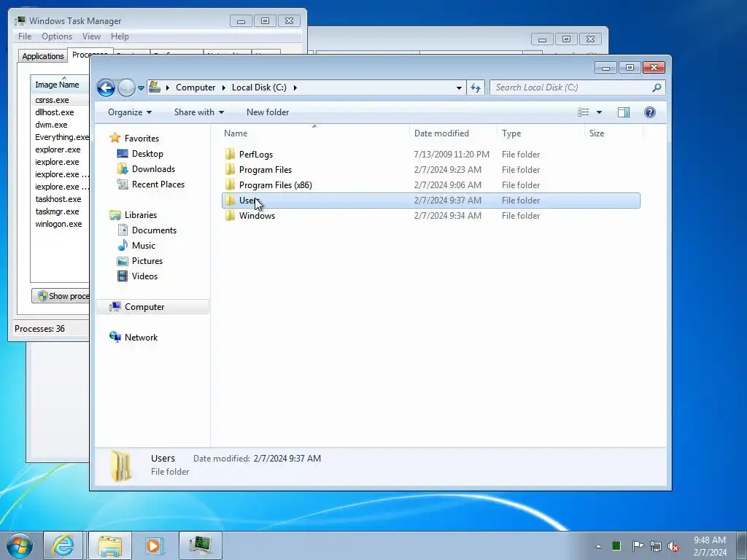Open the view options dropdown arrow
The height and width of the screenshot is (560, 747).
[x=600, y=112]
